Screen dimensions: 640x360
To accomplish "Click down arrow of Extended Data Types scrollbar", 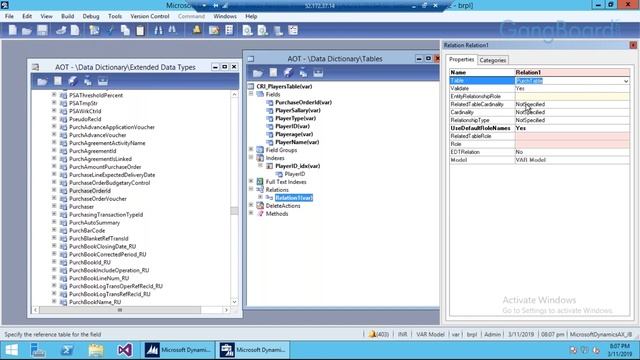I will tap(234, 302).
